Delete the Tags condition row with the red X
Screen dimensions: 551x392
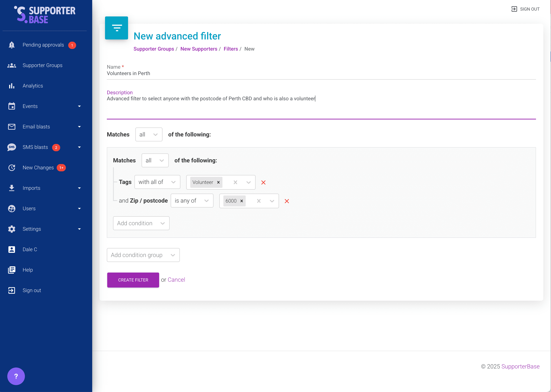click(x=263, y=182)
